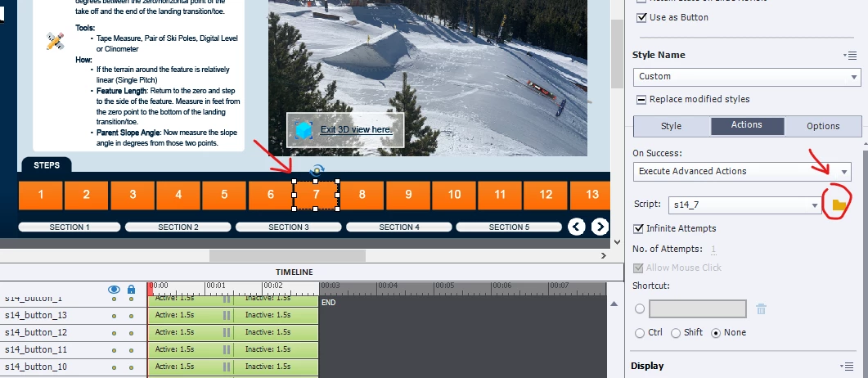
Task: Select s14_button_13 timeline layer row
Action: point(73,316)
